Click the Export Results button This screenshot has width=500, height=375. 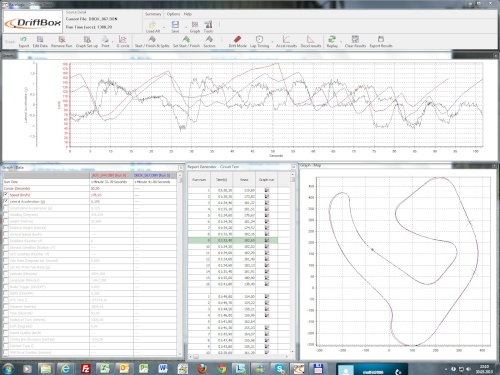[381, 42]
